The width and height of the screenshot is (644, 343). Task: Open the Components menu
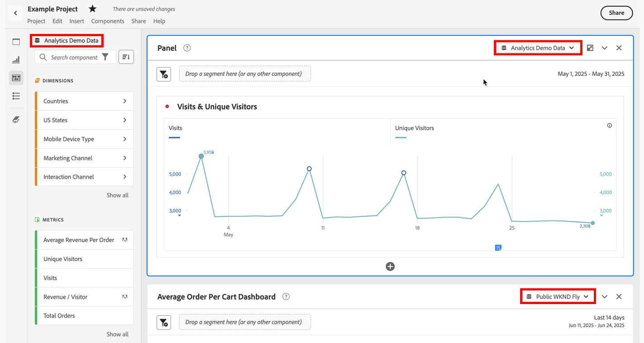coord(108,21)
